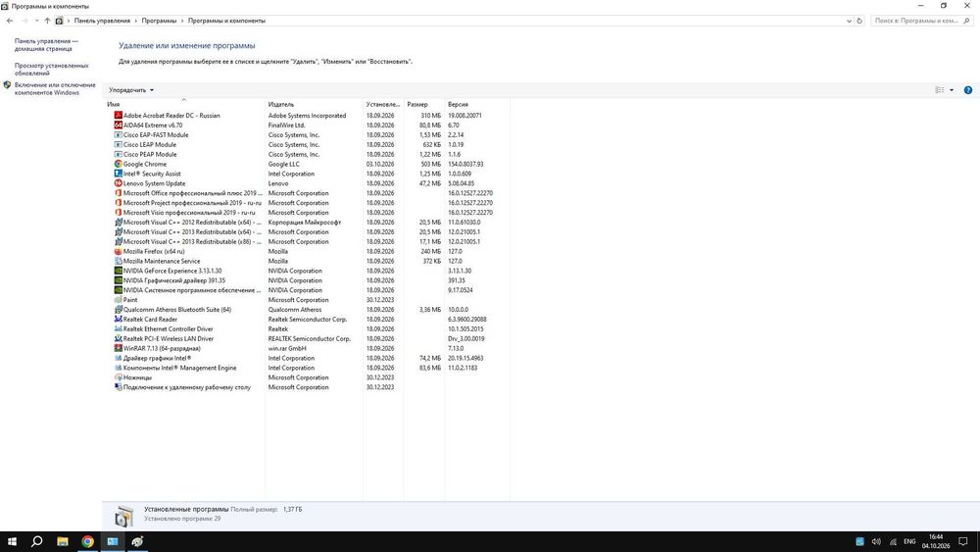Image resolution: width=980 pixels, height=552 pixels.
Task: Open taskbar search magnifier
Action: point(37,541)
